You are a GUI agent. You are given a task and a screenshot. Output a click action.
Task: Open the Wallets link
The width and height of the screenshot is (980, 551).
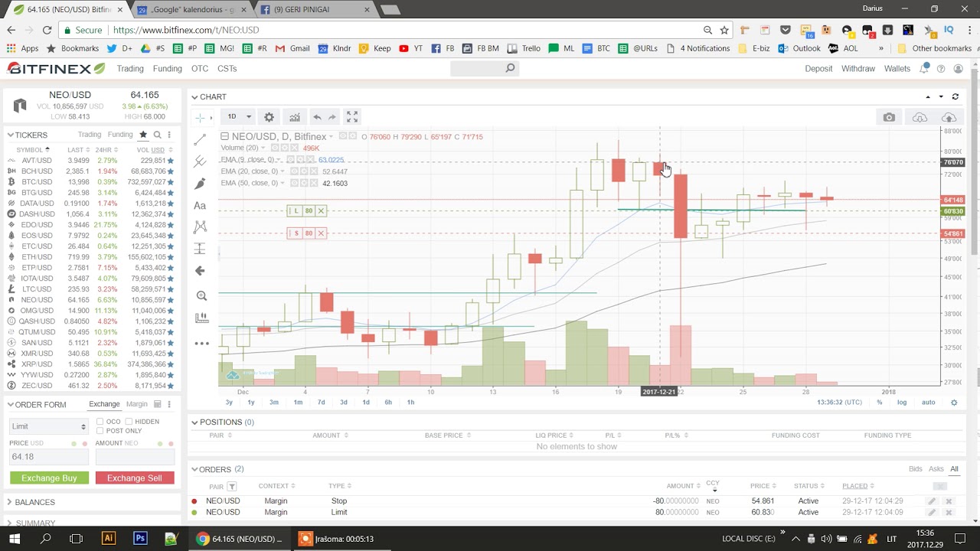pyautogui.click(x=897, y=69)
